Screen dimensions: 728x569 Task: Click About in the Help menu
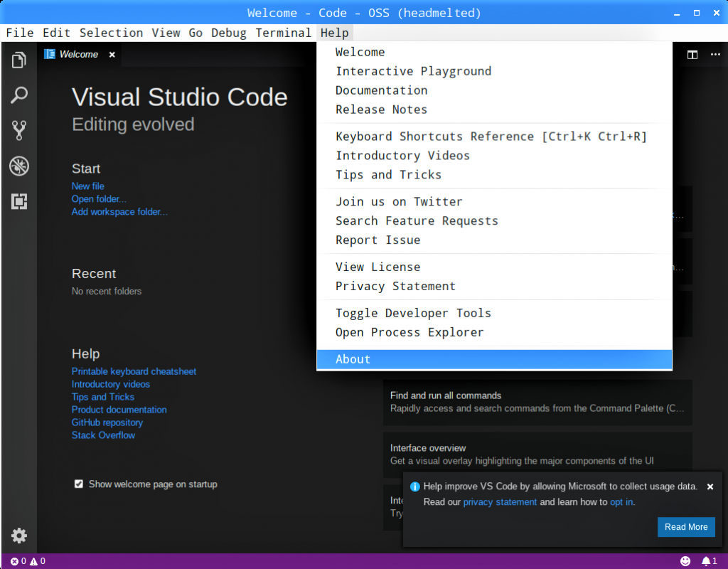pyautogui.click(x=494, y=359)
